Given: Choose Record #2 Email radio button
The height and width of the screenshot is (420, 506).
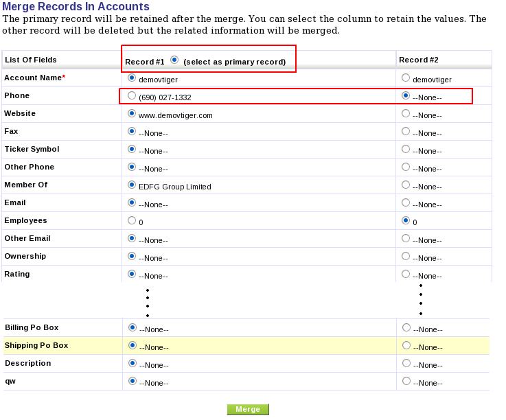Looking at the screenshot, I should point(406,203).
